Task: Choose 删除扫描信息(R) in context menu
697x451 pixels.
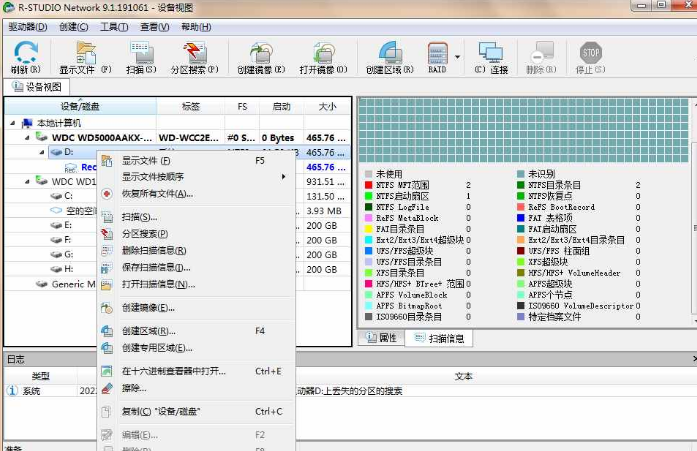Action: (196, 251)
